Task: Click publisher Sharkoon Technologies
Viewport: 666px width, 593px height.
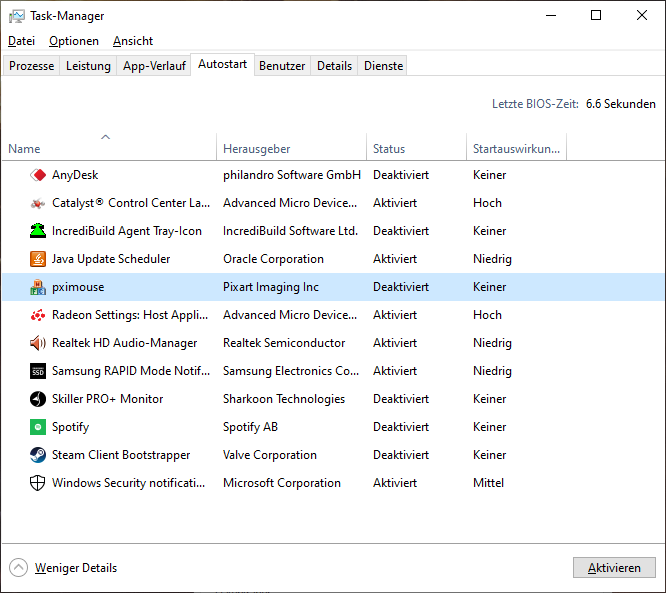Action: point(284,399)
